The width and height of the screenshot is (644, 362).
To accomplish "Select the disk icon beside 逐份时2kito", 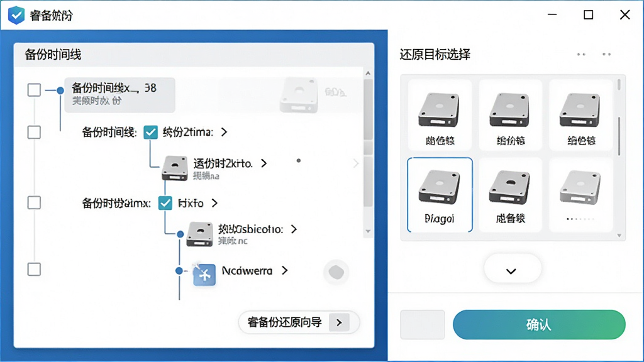I will click(175, 168).
